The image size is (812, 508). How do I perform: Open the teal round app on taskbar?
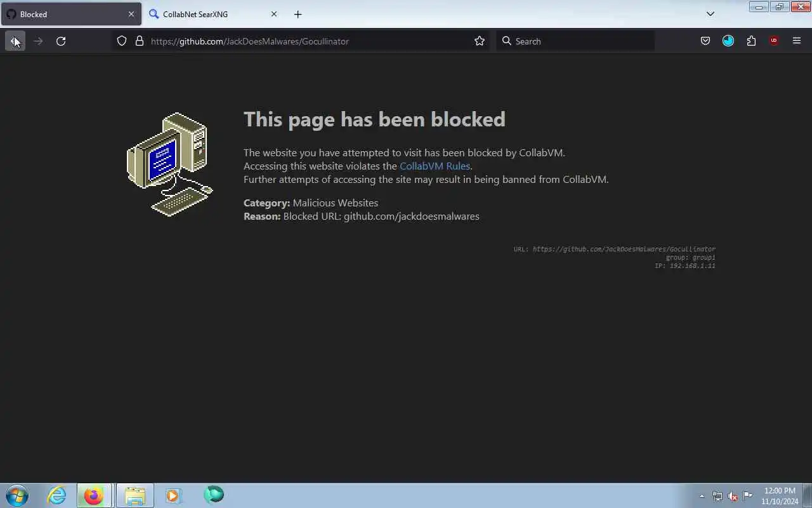(214, 495)
